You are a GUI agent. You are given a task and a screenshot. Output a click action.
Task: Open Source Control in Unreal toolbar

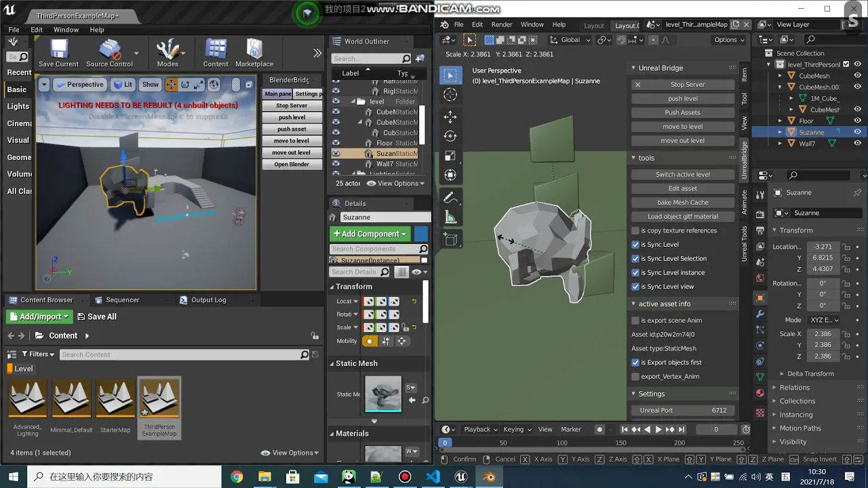tap(109, 53)
